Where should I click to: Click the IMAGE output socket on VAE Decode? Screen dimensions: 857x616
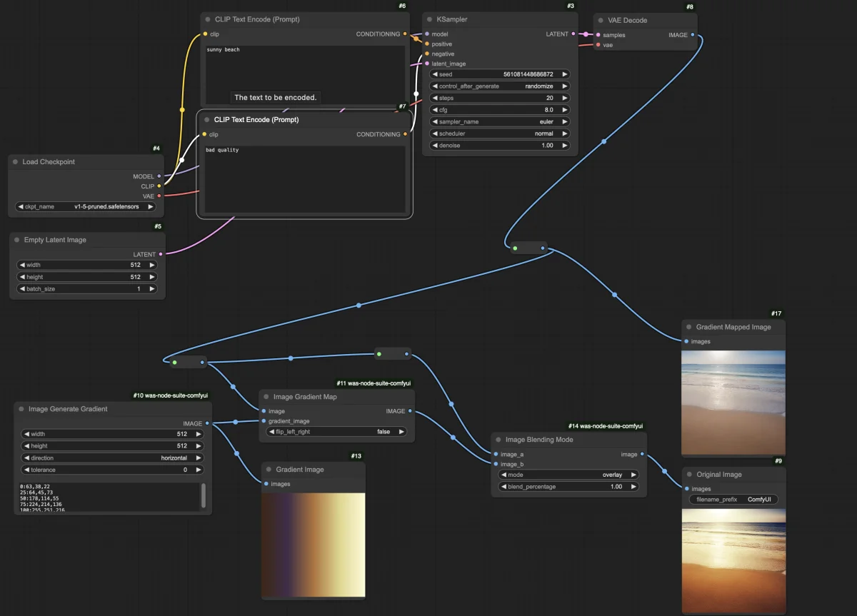click(x=693, y=34)
